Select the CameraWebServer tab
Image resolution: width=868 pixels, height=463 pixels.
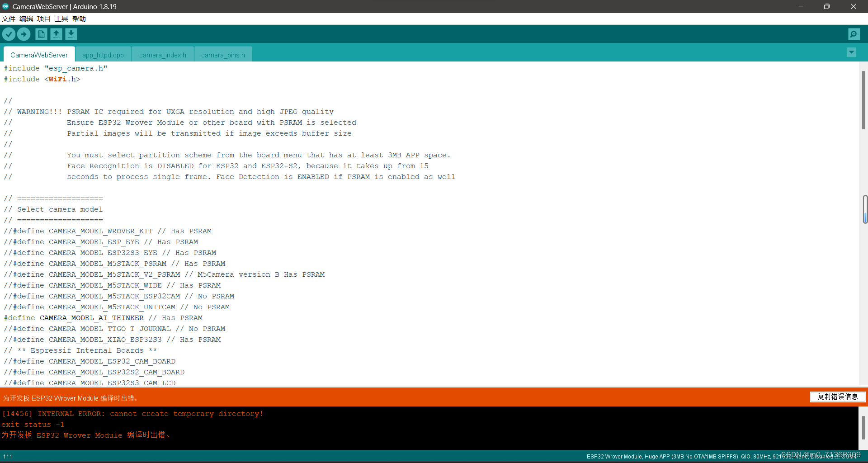click(38, 55)
